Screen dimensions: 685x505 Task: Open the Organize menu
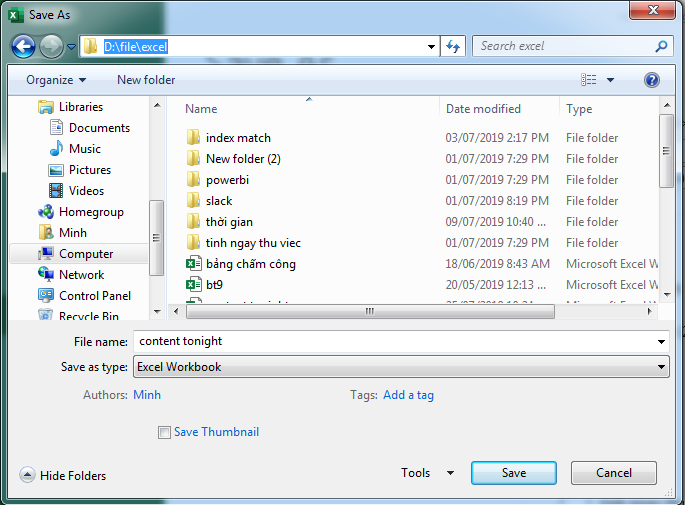coord(56,80)
